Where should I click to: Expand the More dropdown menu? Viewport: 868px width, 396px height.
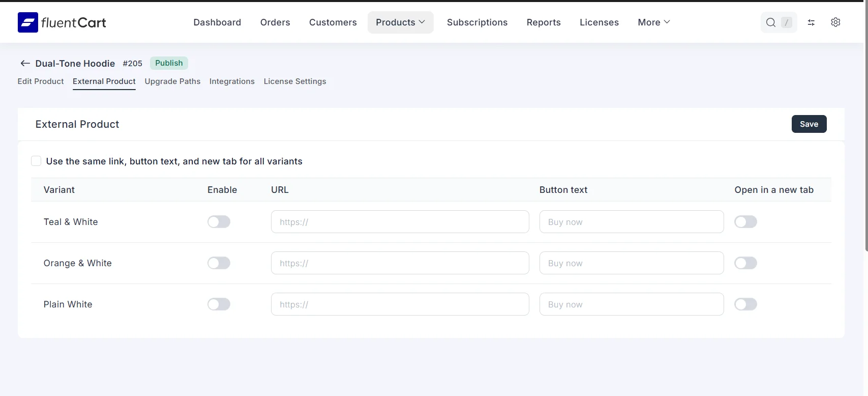[x=654, y=22]
